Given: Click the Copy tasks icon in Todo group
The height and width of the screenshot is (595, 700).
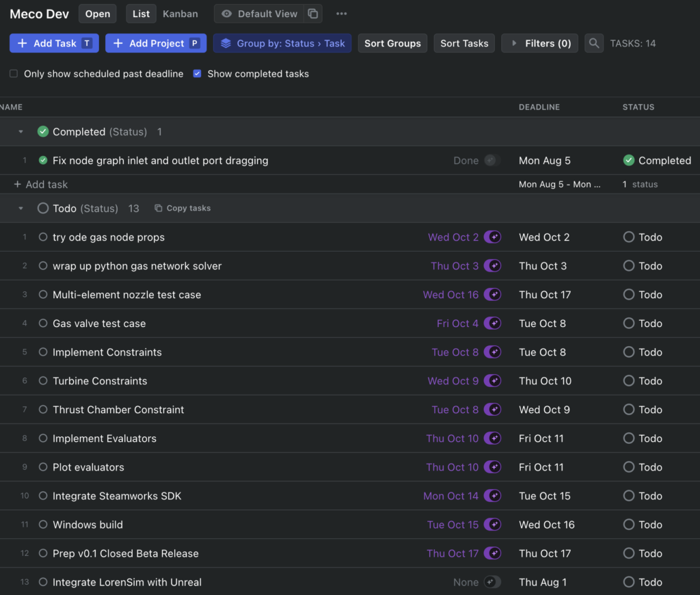Looking at the screenshot, I should [158, 208].
